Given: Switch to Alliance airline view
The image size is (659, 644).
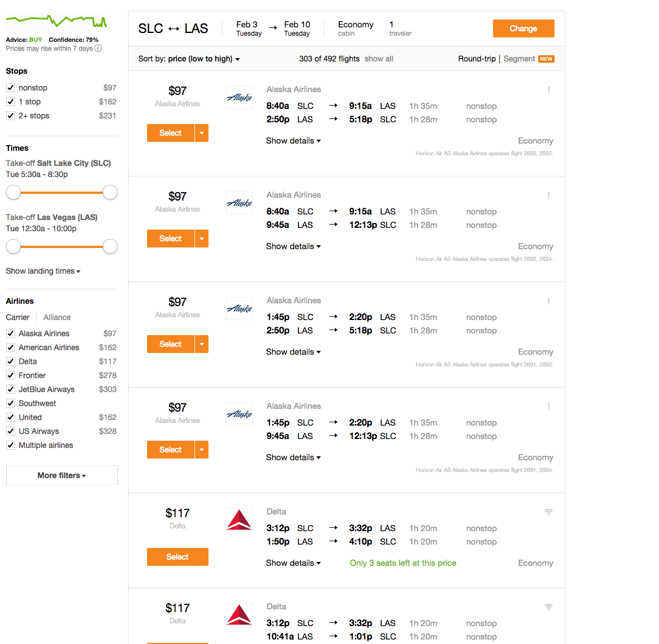Looking at the screenshot, I should [57, 317].
